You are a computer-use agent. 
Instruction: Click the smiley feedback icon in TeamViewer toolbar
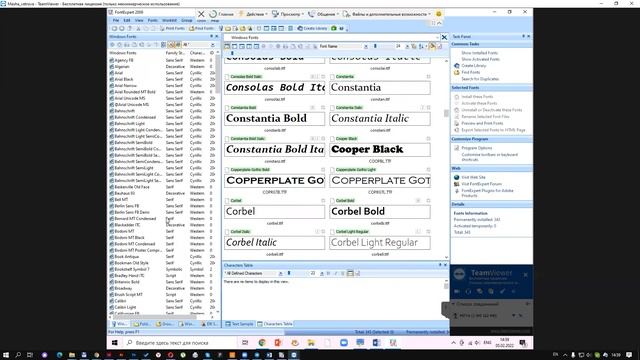point(439,14)
